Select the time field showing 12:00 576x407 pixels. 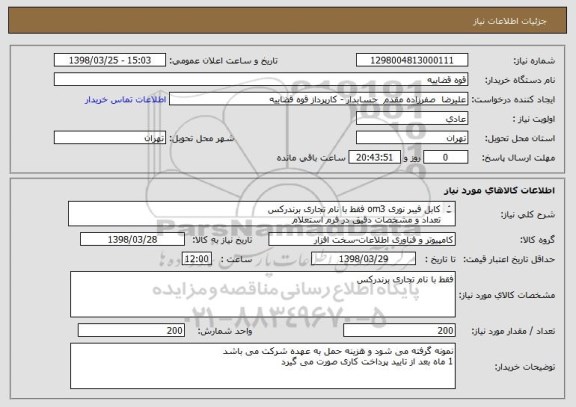coord(197,259)
